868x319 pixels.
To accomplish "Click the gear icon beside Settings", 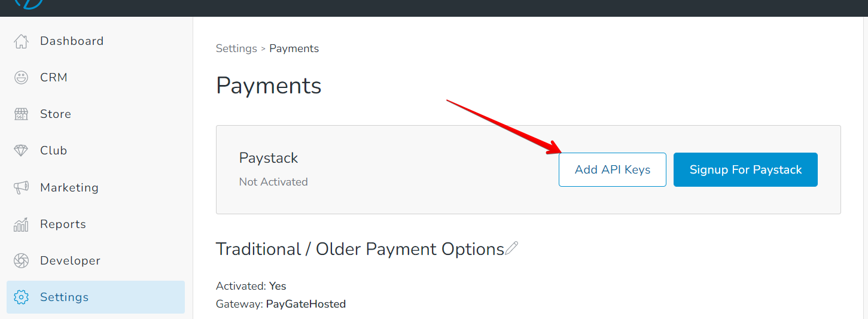I will (21, 297).
